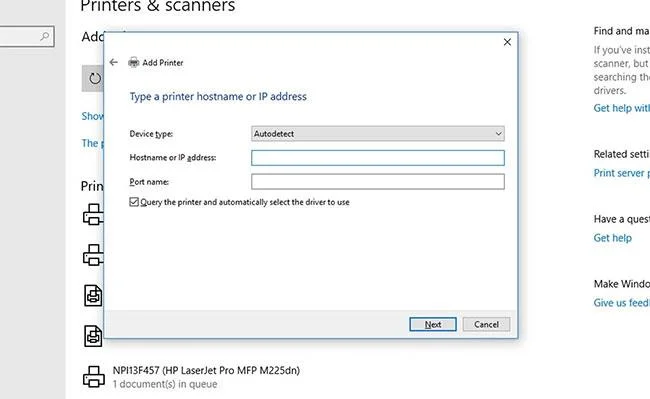Screen dimensions: 650x399
Task: Click the 1 document(s) in queue text
Action: pos(165,384)
